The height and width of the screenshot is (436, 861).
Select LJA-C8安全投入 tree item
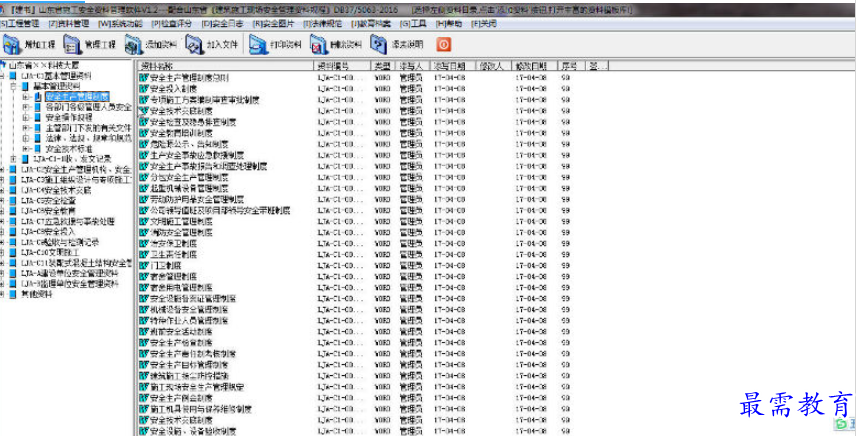point(47,232)
